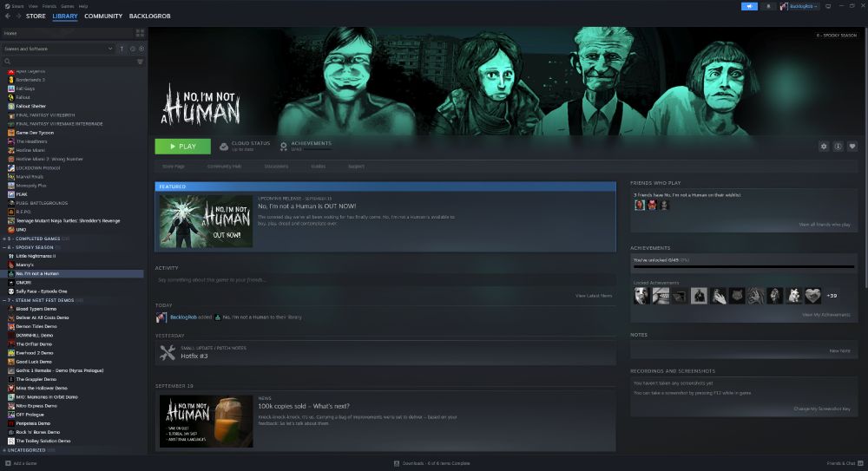Open the Guides link
This screenshot has width=868, height=471.
(319, 167)
